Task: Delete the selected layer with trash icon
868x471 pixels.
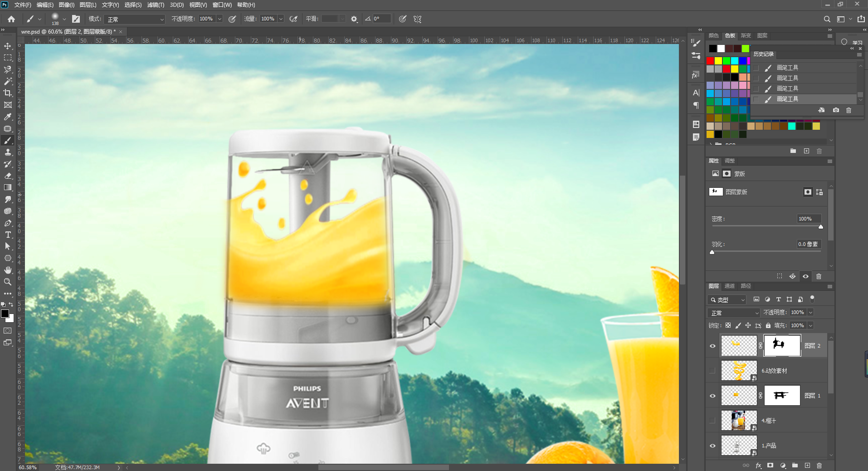Action: (x=819, y=466)
